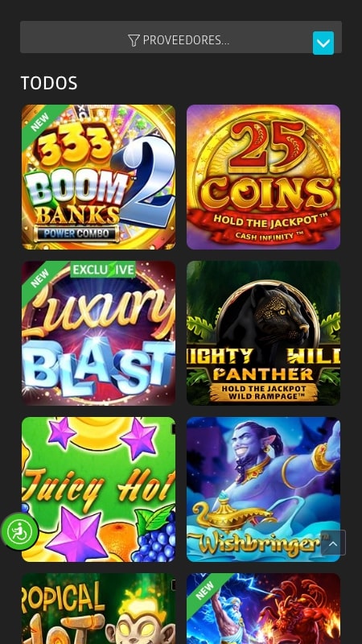Open the Zeus versus demon game tile
The width and height of the screenshot is (362, 644).
[264, 609]
